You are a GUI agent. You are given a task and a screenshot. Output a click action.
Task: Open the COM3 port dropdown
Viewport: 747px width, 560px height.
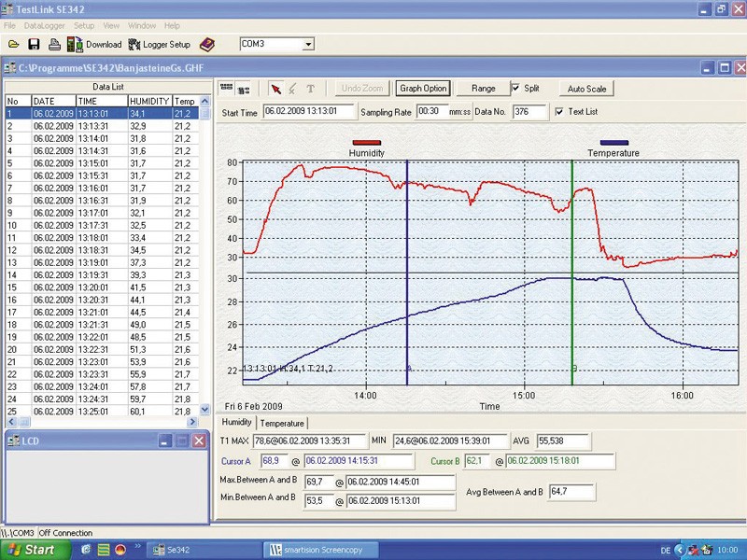[x=308, y=44]
